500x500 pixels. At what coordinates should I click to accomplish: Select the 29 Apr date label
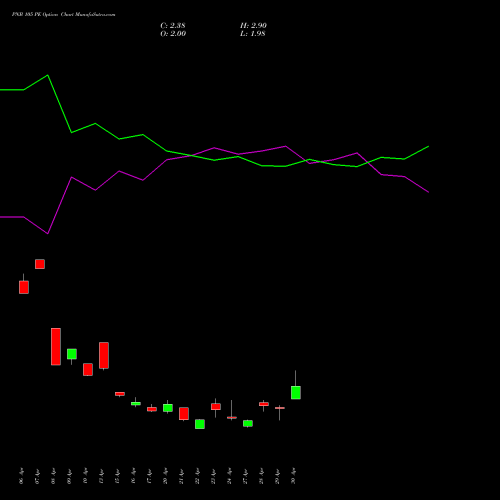pyautogui.click(x=278, y=476)
